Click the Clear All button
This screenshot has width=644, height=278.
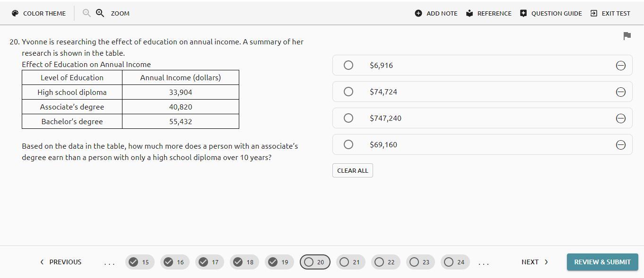click(352, 170)
